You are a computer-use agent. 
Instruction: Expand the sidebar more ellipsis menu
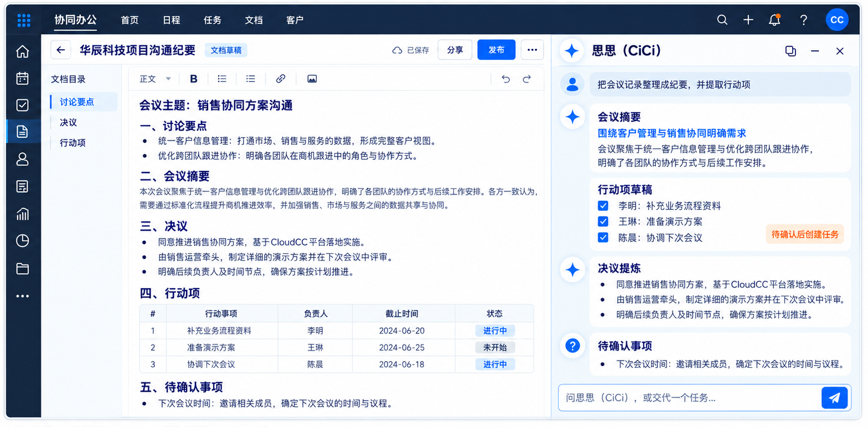point(23,296)
